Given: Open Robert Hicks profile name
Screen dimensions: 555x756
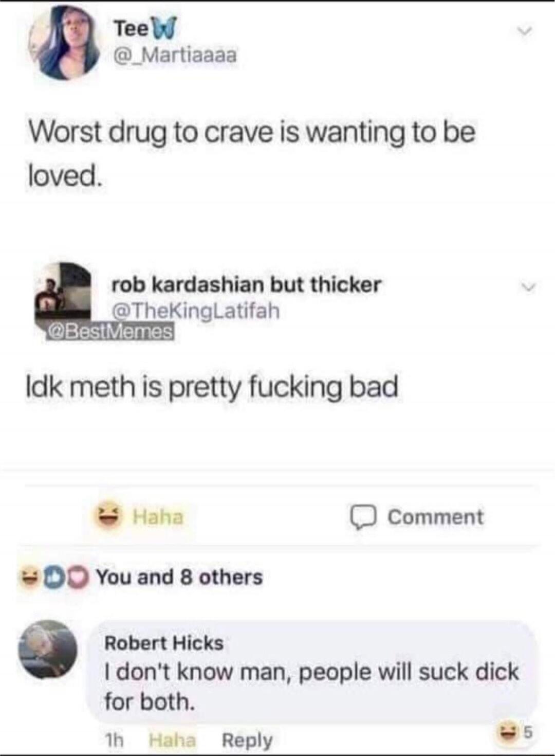Looking at the screenshot, I should click(164, 643).
